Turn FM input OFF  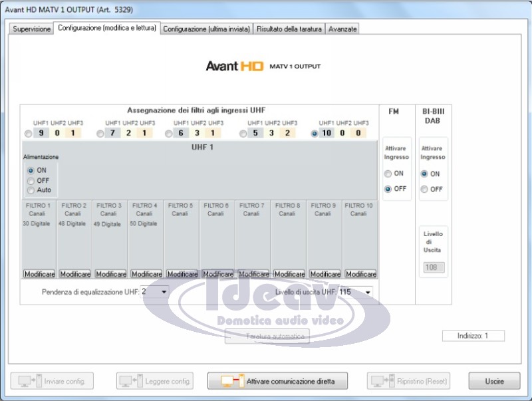point(388,189)
